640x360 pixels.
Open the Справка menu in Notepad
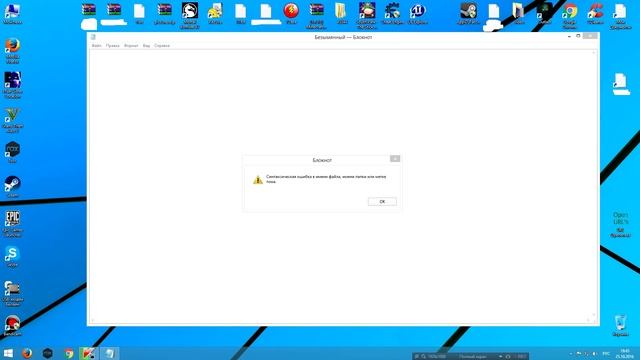point(162,46)
